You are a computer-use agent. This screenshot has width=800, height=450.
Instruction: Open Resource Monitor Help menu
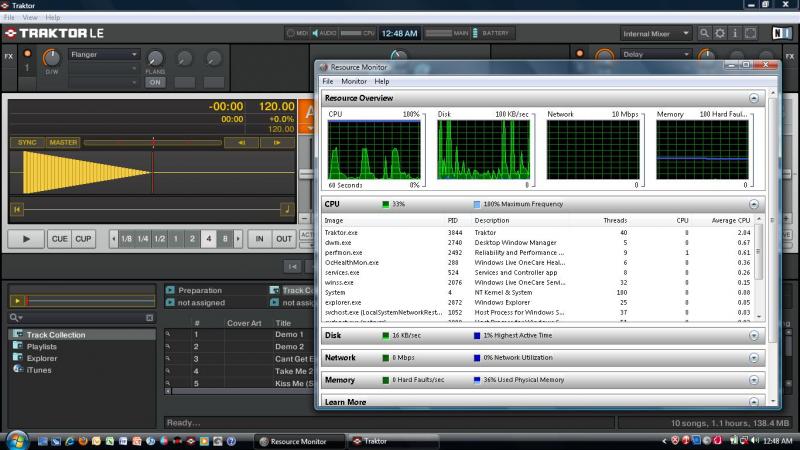(x=382, y=81)
